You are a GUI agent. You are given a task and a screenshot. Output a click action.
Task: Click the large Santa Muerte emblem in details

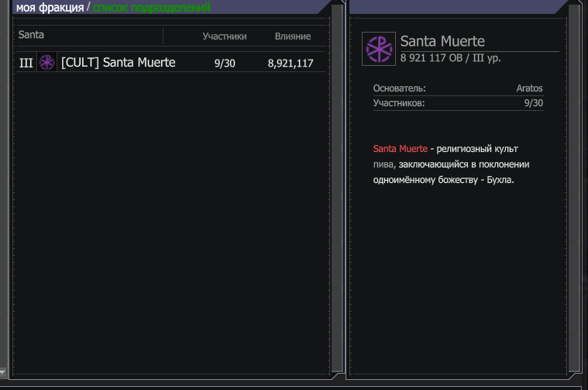[379, 49]
